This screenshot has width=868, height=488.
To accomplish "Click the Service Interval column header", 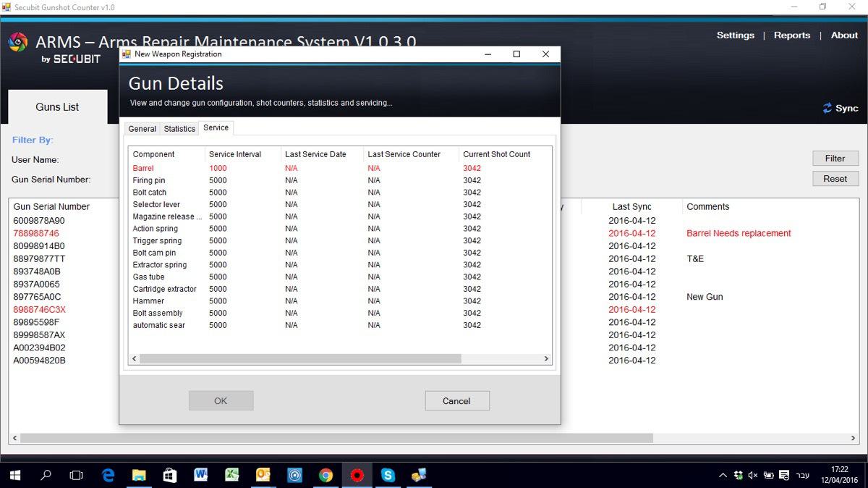I will point(235,154).
